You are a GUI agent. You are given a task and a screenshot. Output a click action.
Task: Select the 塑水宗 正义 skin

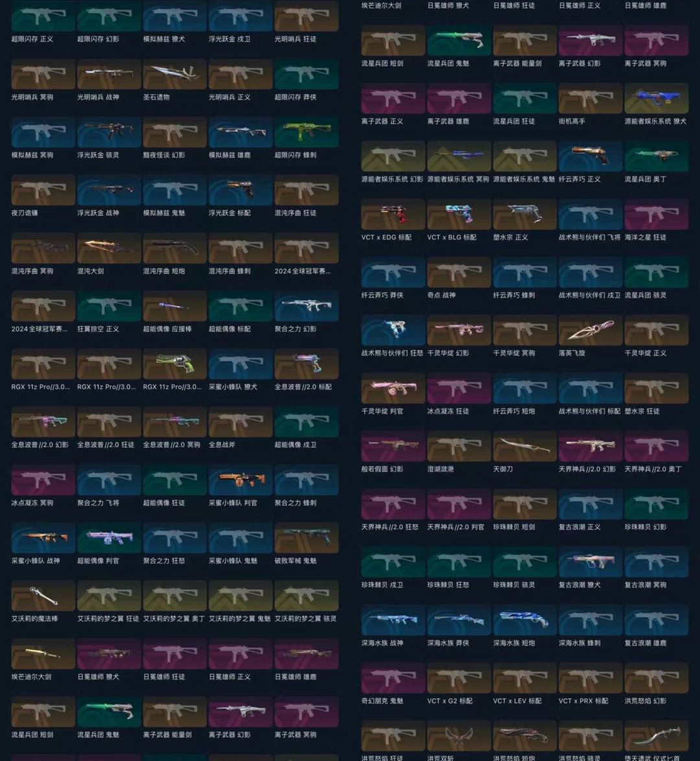[x=524, y=215]
